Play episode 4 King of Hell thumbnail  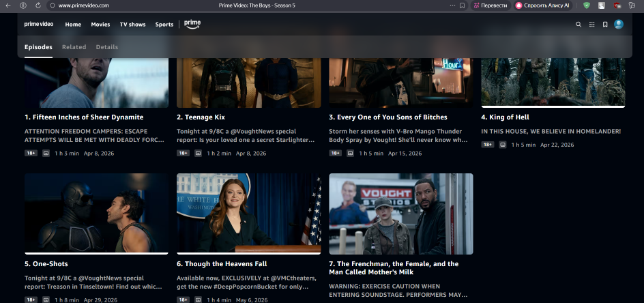point(553,82)
